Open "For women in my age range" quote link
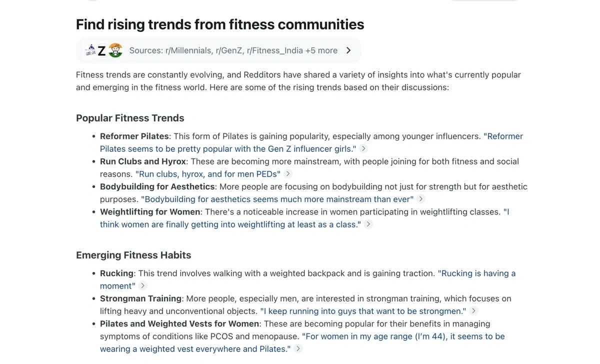This screenshot has width=600, height=364. point(403,336)
